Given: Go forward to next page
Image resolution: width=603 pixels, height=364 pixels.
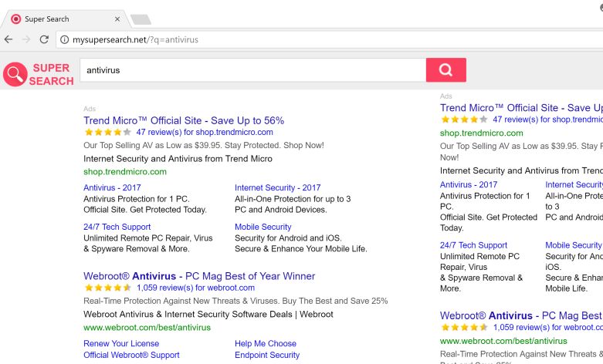Looking at the screenshot, I should (25, 39).
